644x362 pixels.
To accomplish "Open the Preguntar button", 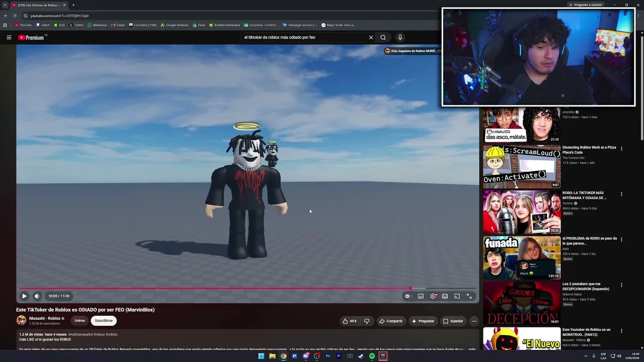I will click(x=423, y=321).
